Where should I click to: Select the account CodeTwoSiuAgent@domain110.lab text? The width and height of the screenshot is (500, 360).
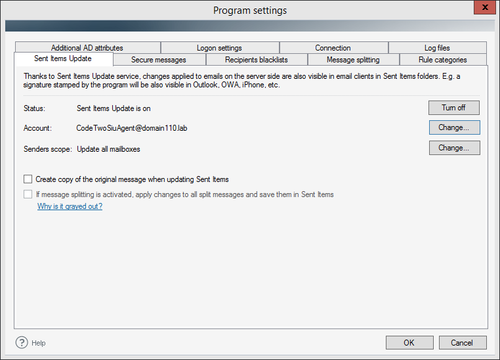[x=132, y=128]
